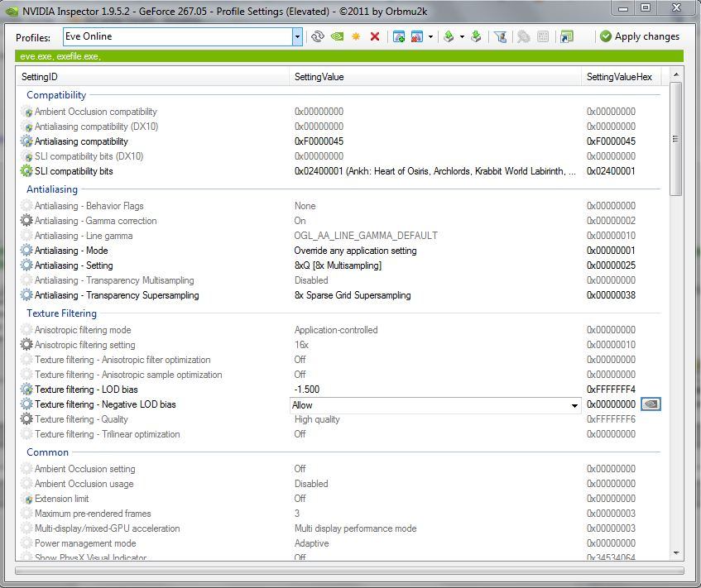701x588 pixels.
Task: Remove an application from the current profile
Action: point(416,36)
